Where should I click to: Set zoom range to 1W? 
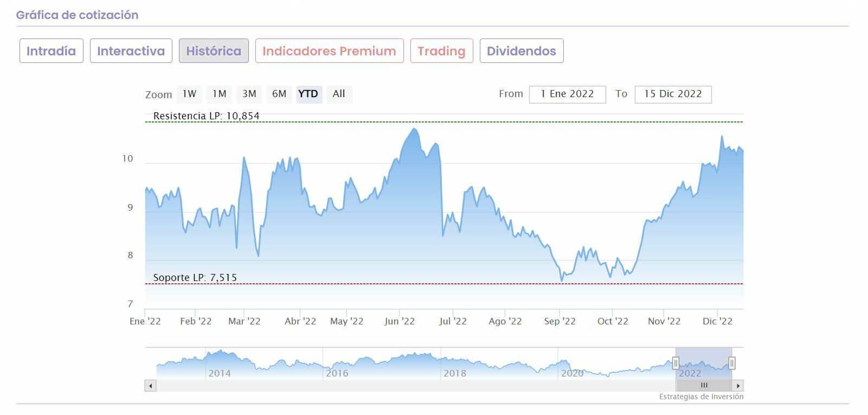[x=189, y=94]
